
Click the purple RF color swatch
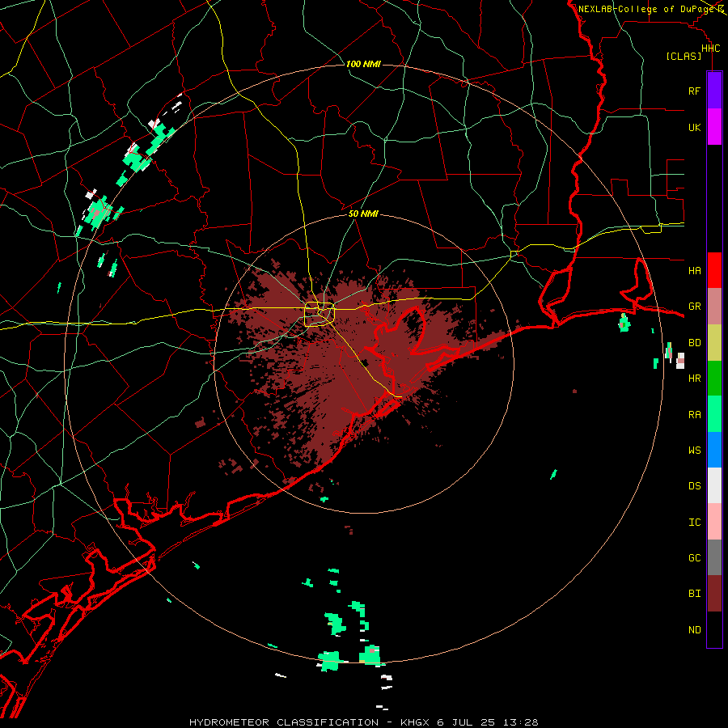(x=714, y=91)
